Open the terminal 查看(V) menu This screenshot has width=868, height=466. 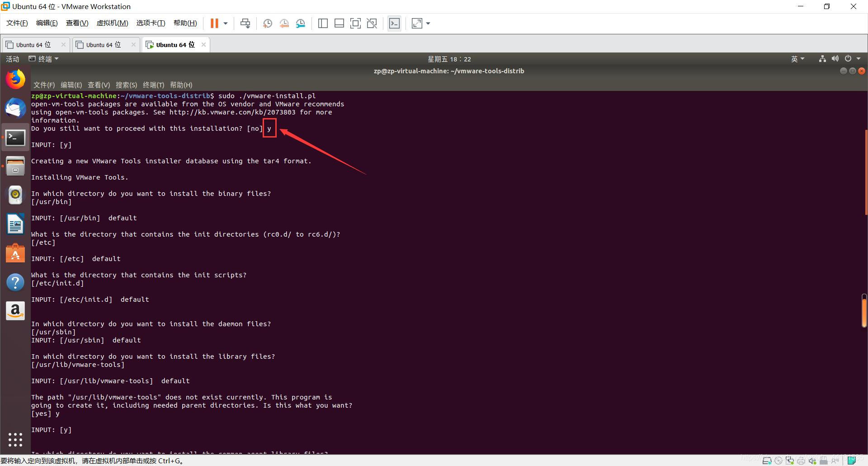tap(99, 85)
